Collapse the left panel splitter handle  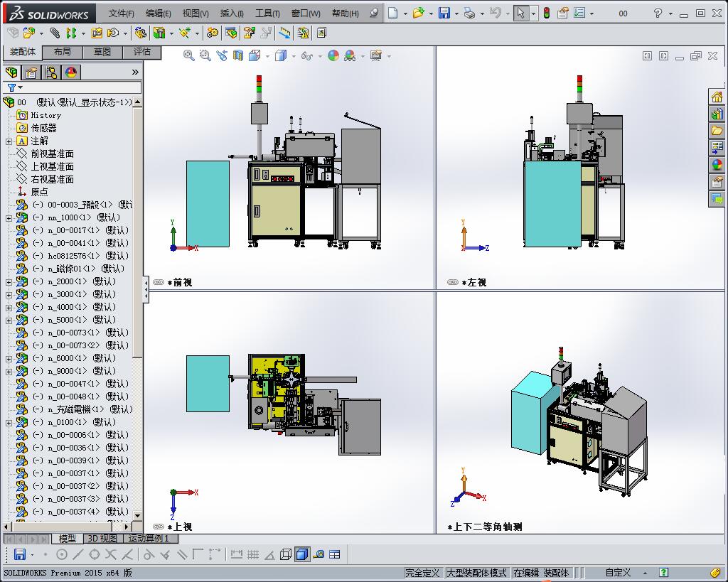pos(146,289)
